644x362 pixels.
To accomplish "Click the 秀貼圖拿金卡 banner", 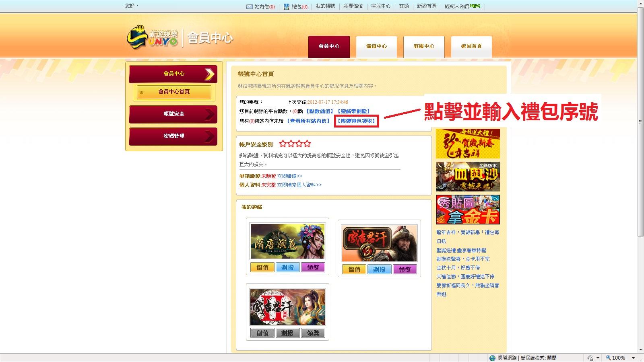I will click(x=468, y=210).
